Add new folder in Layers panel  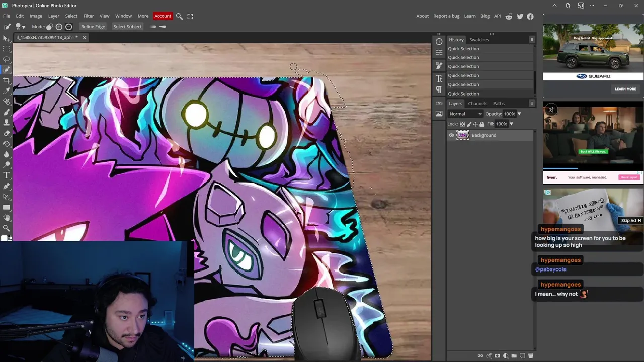point(514,356)
